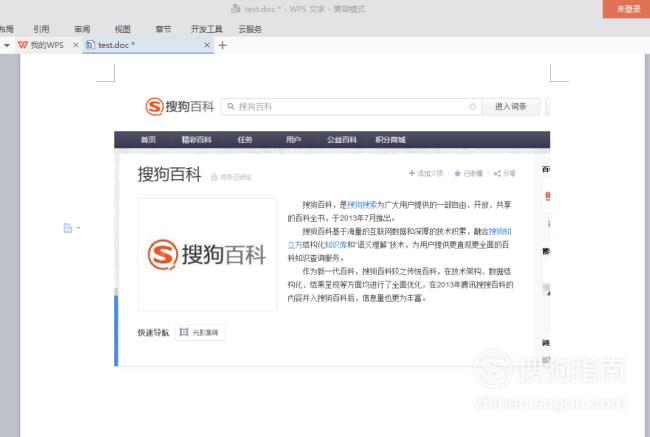
Task: Click 积分商城 in the navigation bar
Action: [x=390, y=140]
